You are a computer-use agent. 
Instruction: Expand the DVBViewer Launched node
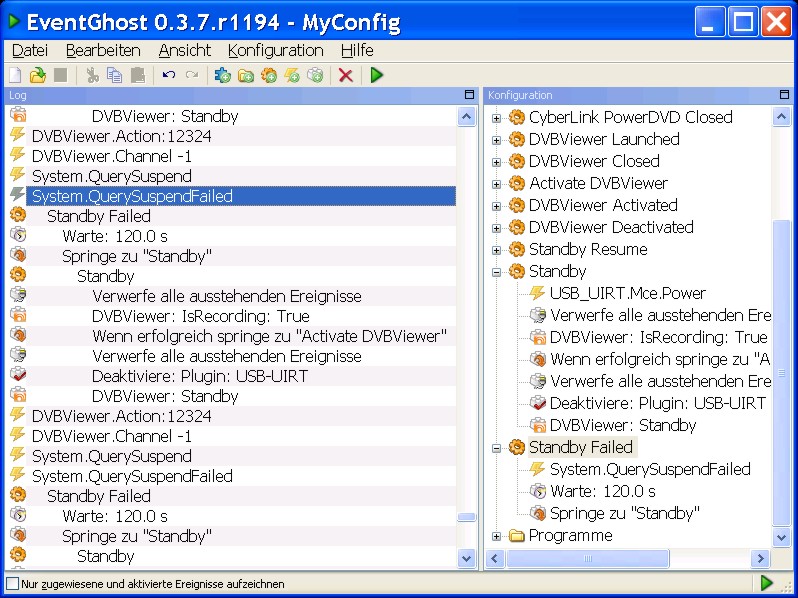496,140
